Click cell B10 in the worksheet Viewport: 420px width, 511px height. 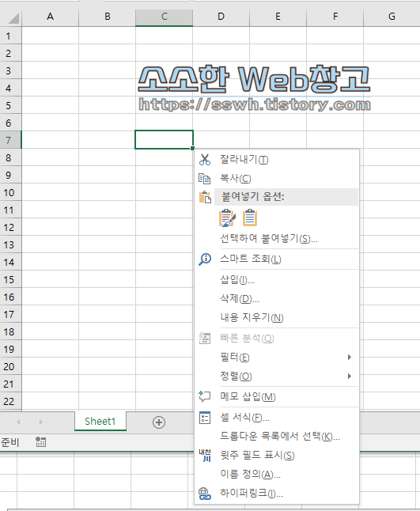[x=108, y=192]
